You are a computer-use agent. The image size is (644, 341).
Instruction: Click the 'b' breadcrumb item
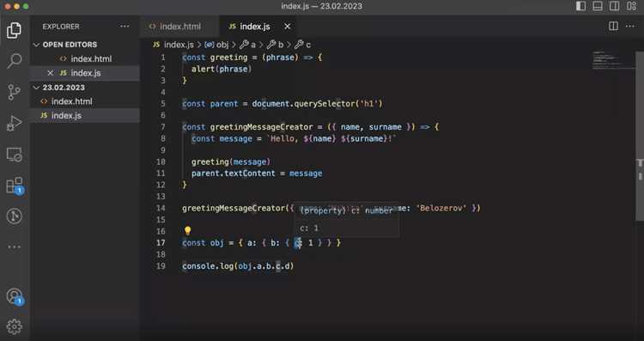pos(275,45)
